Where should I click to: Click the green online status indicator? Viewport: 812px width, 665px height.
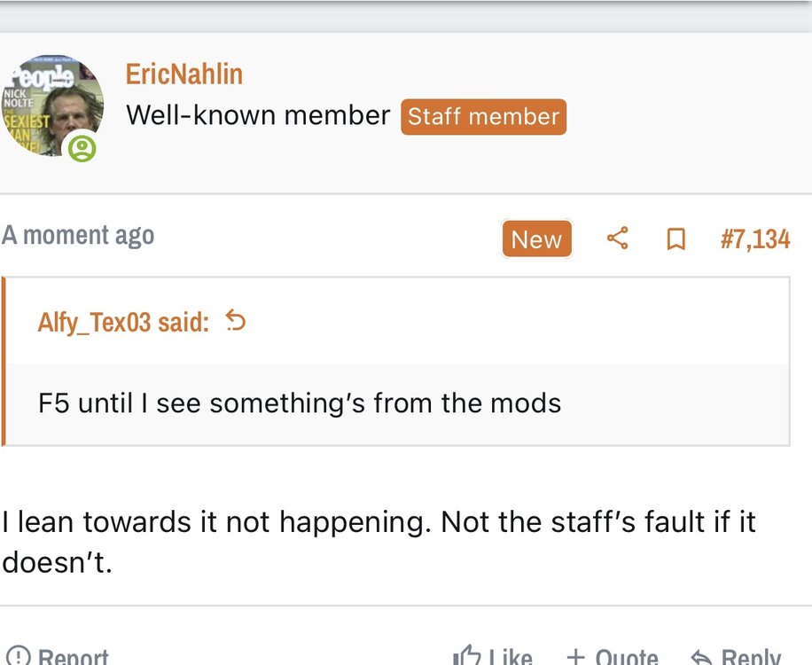point(82,148)
